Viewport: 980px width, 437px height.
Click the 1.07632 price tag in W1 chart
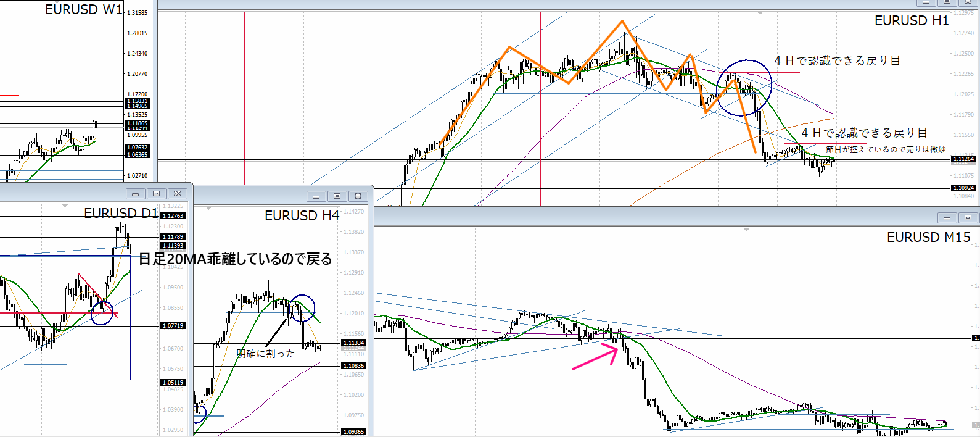click(137, 148)
